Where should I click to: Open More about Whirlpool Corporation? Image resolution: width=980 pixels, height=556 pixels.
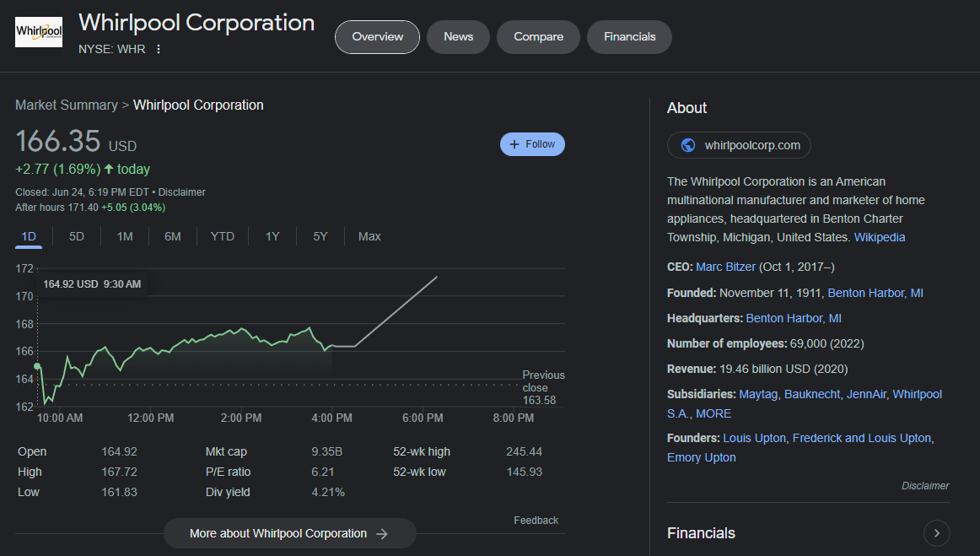click(x=290, y=533)
